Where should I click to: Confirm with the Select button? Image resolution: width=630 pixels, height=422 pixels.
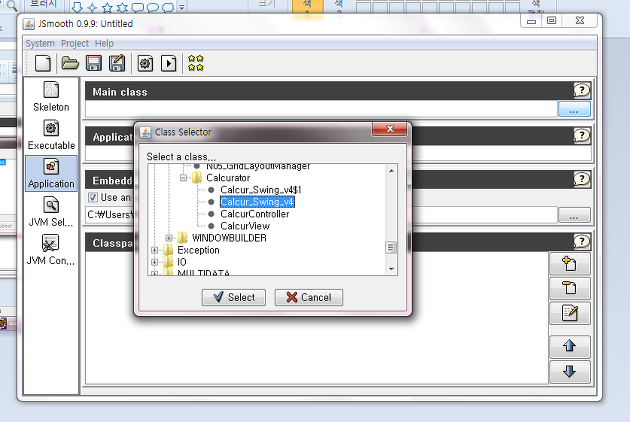coord(233,297)
